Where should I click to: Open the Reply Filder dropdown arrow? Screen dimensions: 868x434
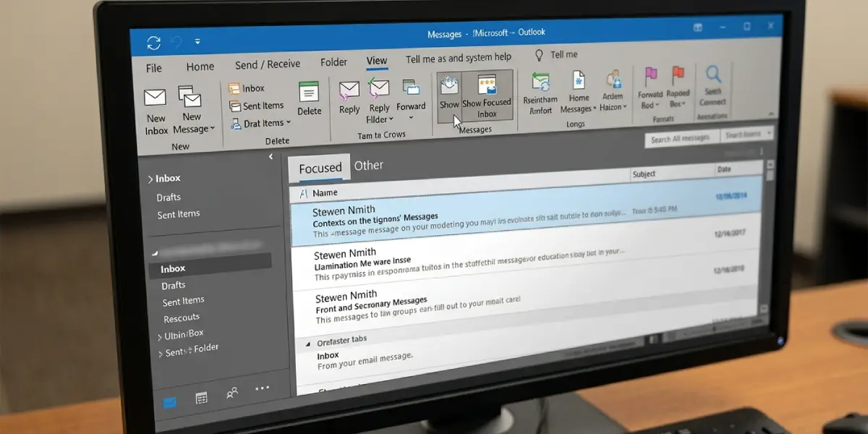click(x=391, y=119)
